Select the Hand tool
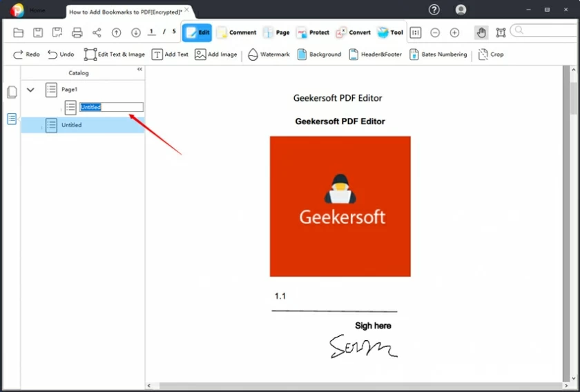580x392 pixels. tap(481, 32)
